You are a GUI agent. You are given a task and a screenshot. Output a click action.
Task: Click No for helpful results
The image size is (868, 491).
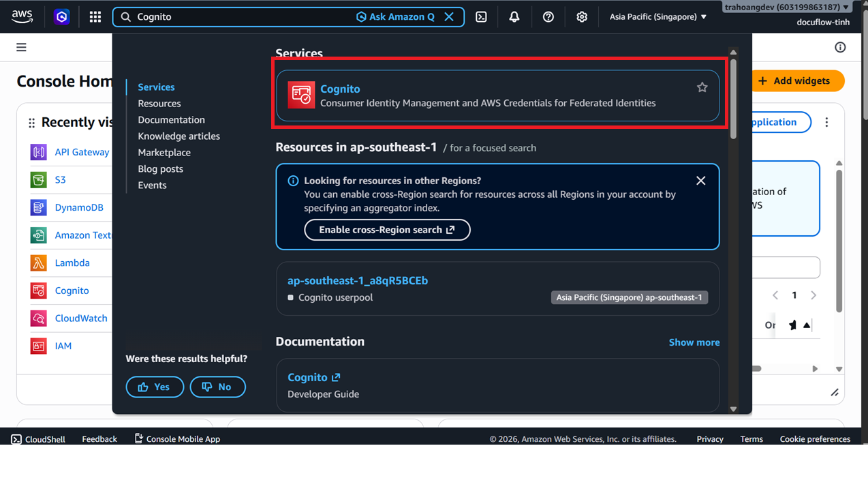[217, 387]
